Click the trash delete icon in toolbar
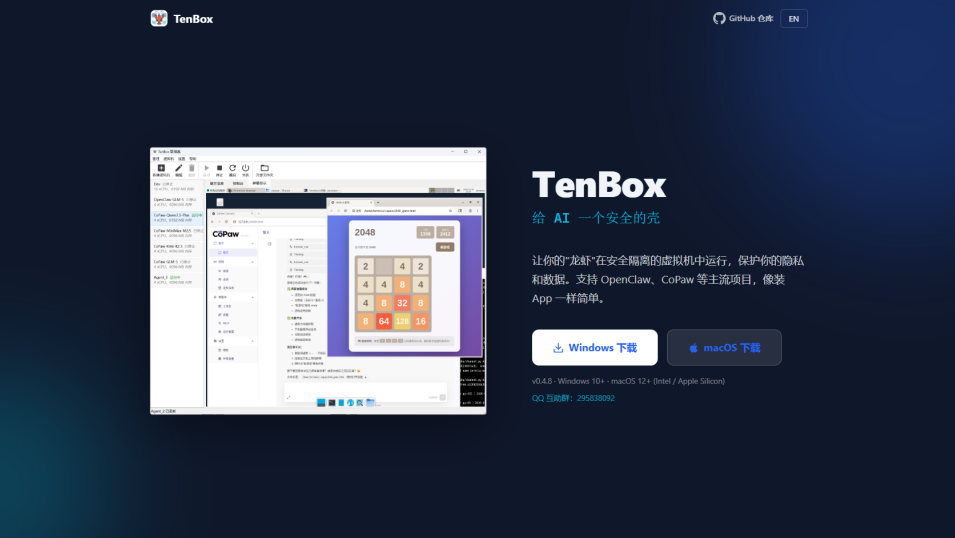This screenshot has width=955, height=538. 192,169
